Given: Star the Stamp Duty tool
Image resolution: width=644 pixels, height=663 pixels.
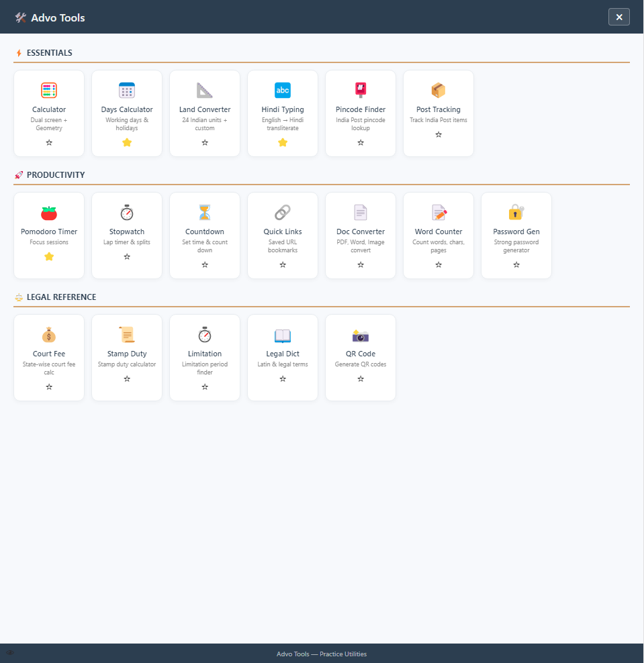Looking at the screenshot, I should tap(127, 379).
